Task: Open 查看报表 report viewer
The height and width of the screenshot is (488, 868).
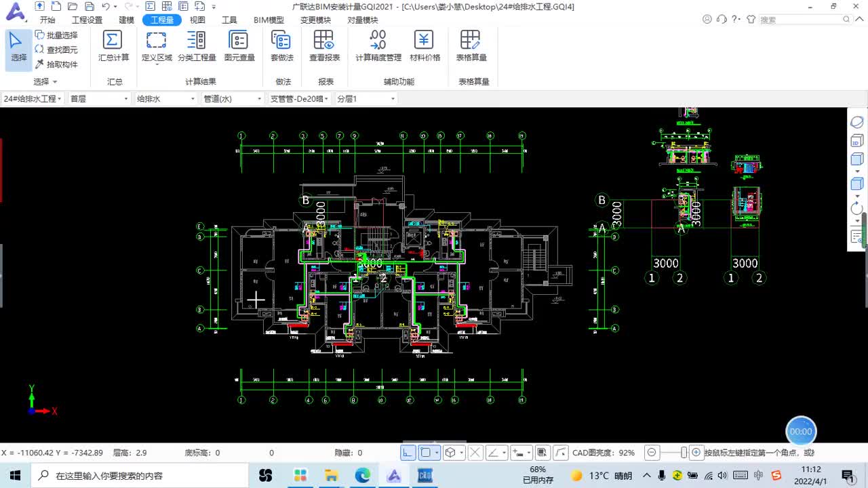Action: coord(324,47)
